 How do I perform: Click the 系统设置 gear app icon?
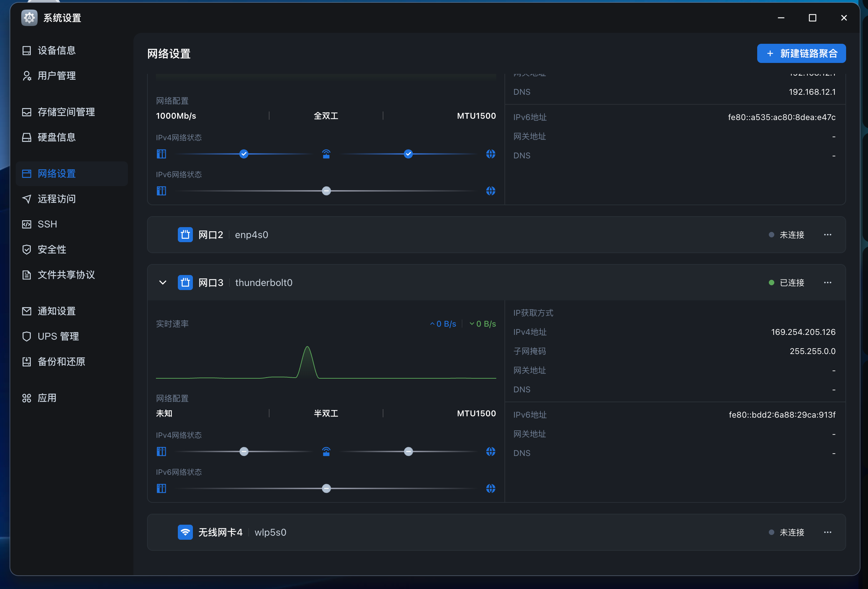29,17
